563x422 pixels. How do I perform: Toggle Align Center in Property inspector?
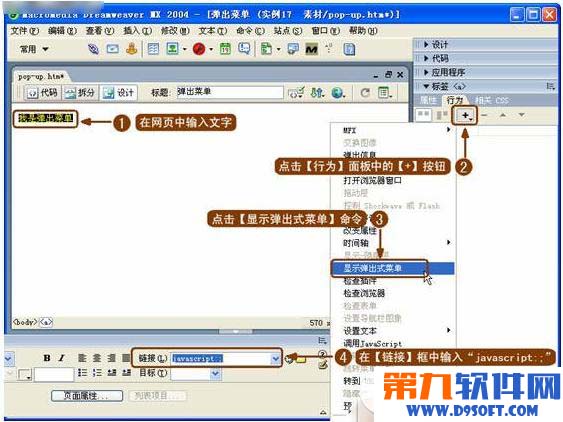pos(97,358)
